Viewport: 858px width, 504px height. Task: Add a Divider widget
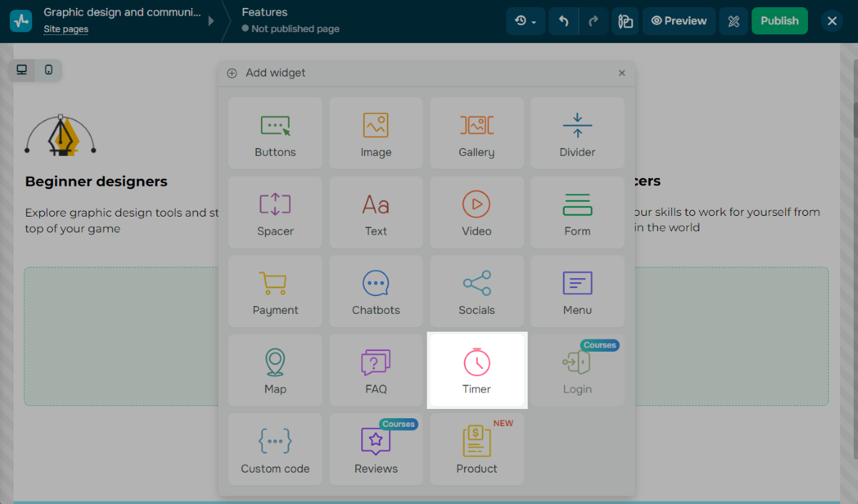click(x=577, y=133)
